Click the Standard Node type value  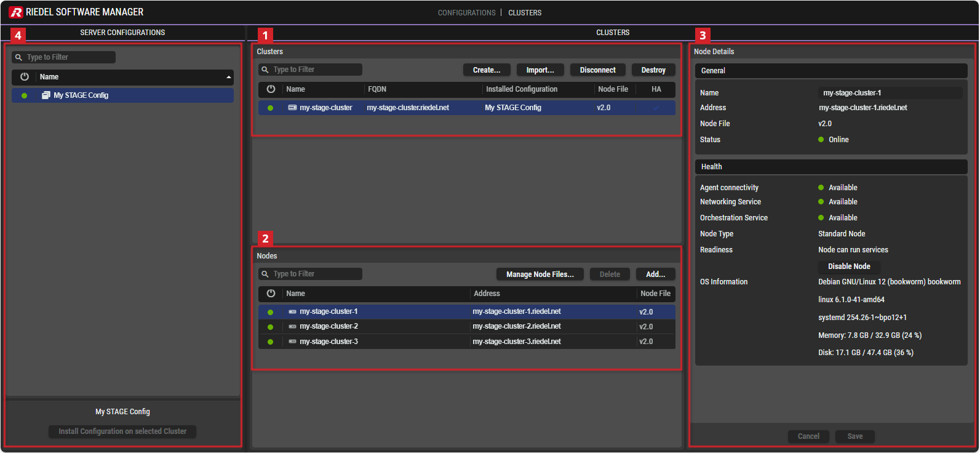click(x=842, y=234)
